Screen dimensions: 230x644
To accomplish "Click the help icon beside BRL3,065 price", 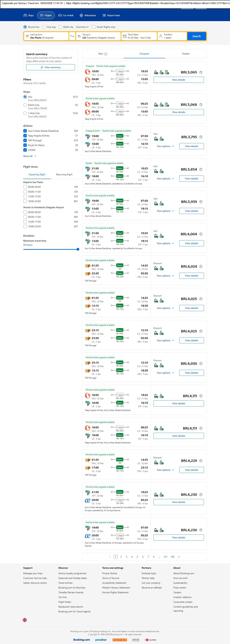I will (201, 73).
